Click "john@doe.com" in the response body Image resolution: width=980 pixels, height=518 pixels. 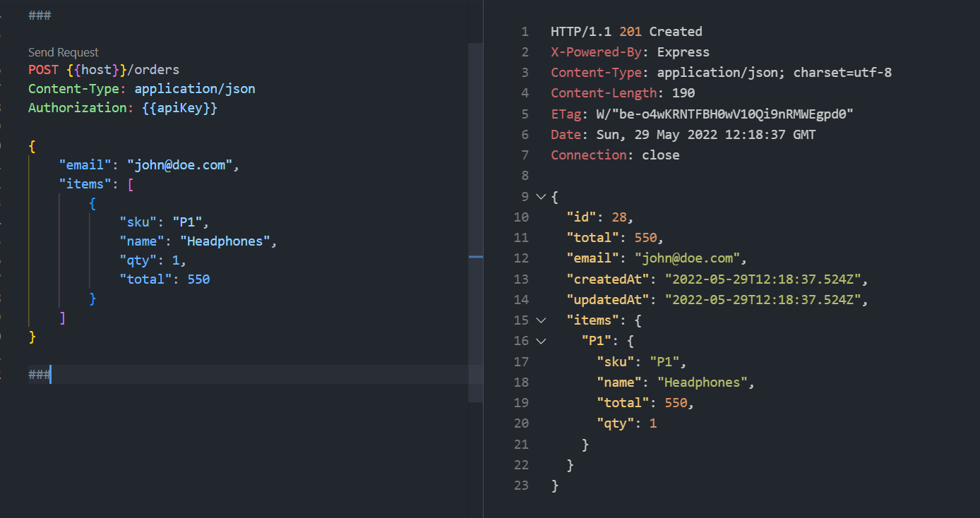[688, 258]
